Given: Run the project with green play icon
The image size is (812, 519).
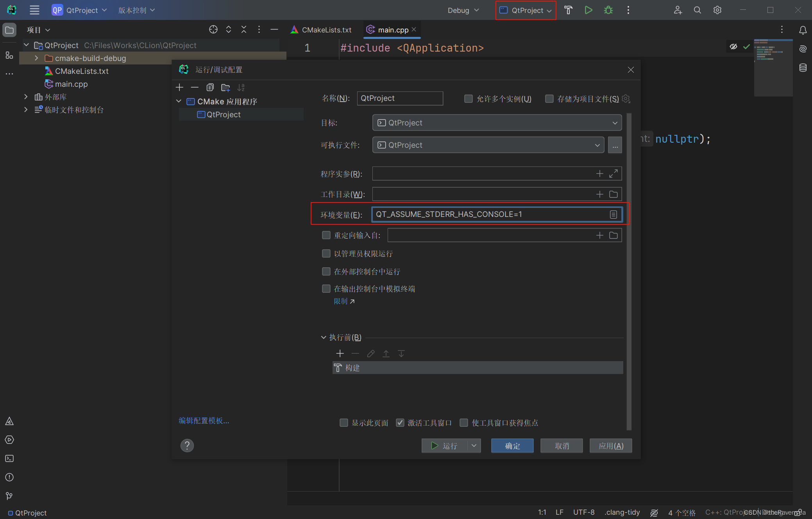Looking at the screenshot, I should pyautogui.click(x=588, y=10).
